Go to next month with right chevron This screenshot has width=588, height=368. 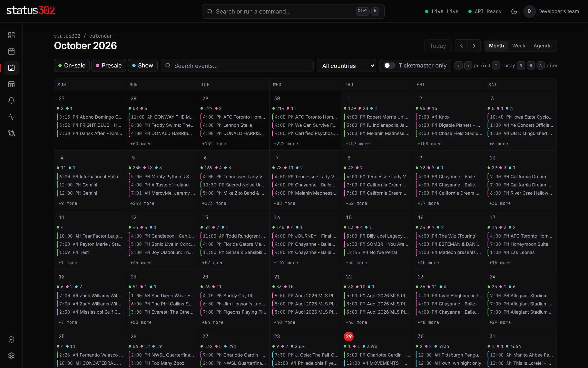(x=474, y=46)
